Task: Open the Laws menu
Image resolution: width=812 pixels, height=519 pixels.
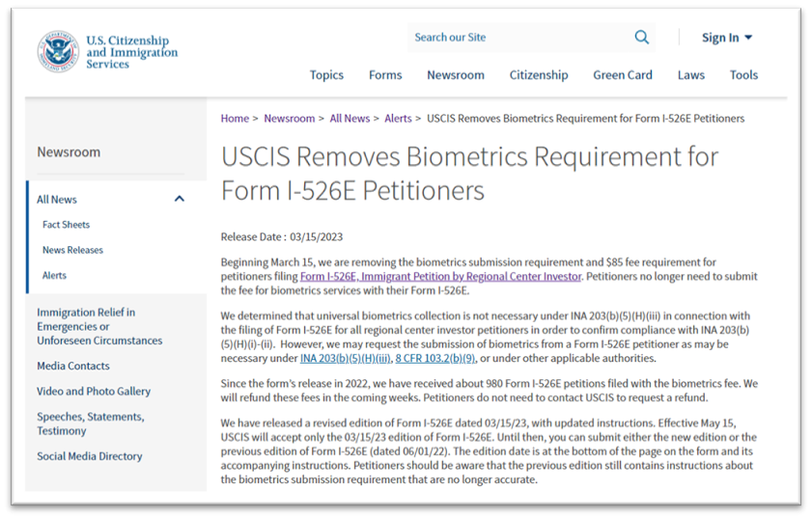Action: (690, 75)
